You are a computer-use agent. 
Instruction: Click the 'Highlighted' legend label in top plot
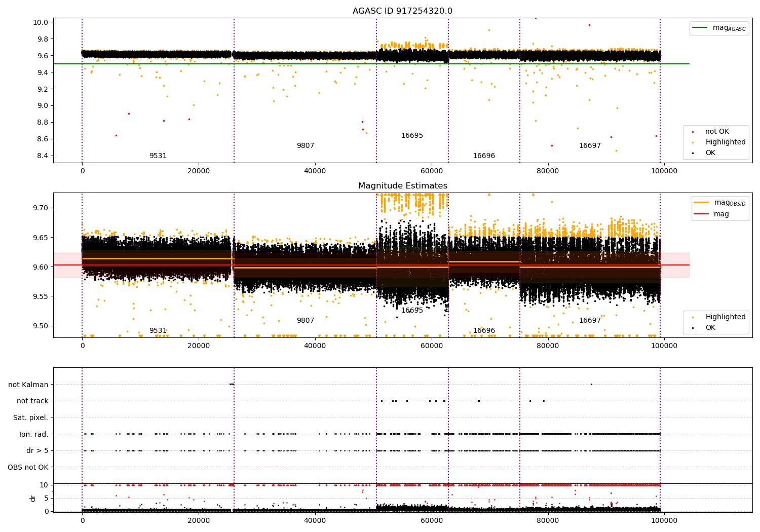point(726,142)
